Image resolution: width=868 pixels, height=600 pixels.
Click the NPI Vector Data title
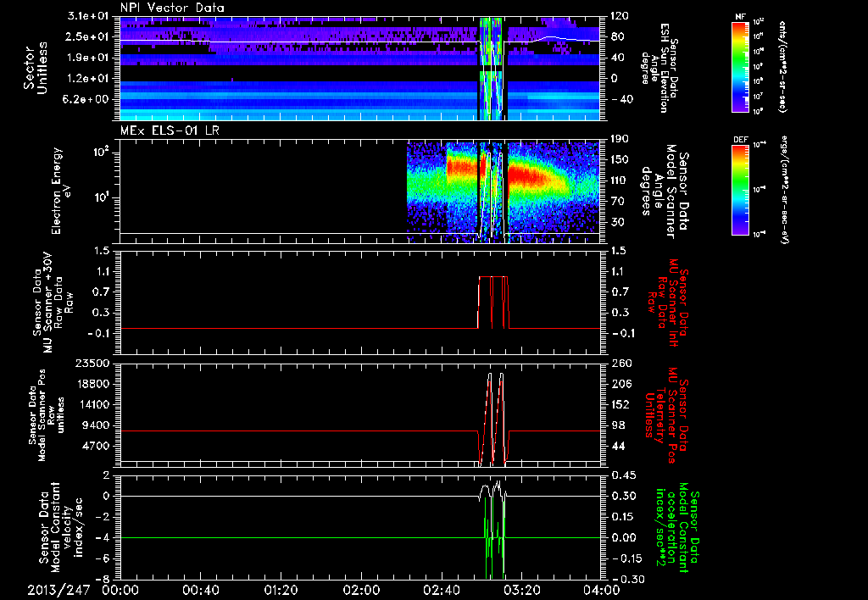coord(173,8)
